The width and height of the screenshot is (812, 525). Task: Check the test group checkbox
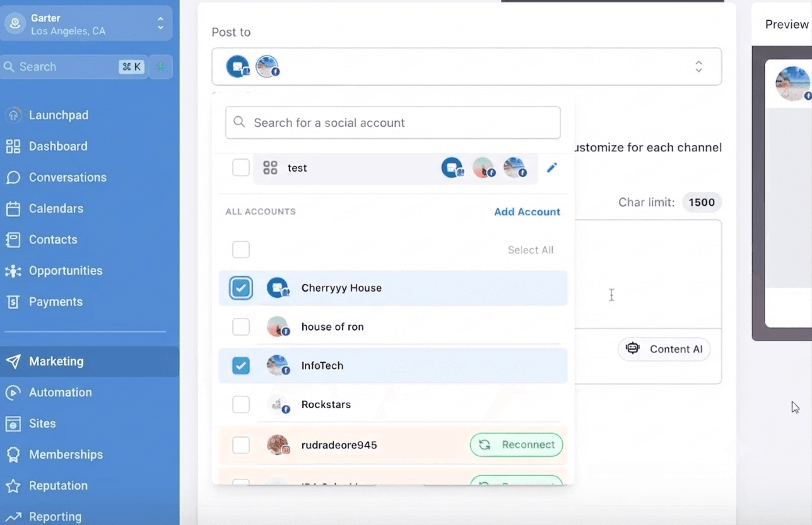tap(241, 168)
